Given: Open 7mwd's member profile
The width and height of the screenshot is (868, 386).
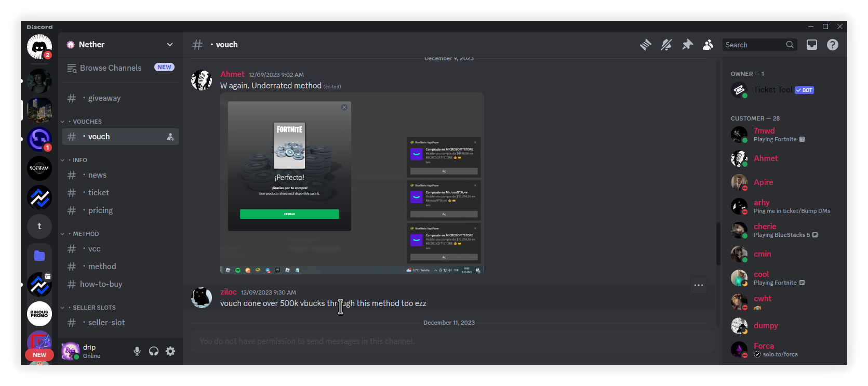Looking at the screenshot, I should (x=785, y=135).
